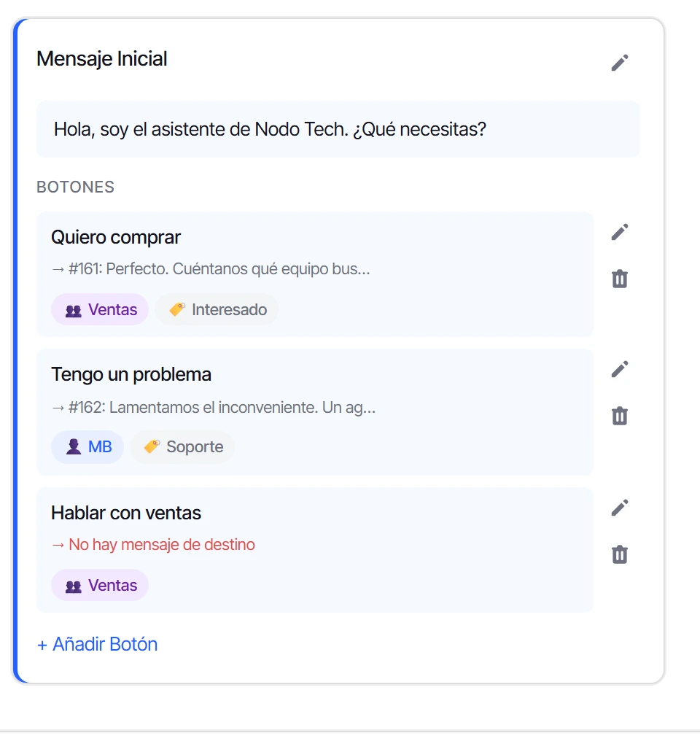Click the label icon beside Interesado
700x744 pixels.
pyautogui.click(x=177, y=309)
